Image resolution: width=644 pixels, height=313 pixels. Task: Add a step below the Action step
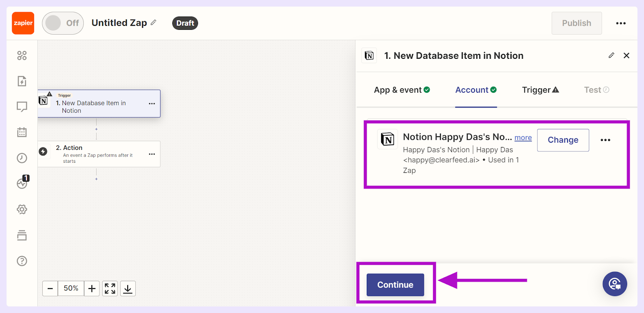coord(96,179)
